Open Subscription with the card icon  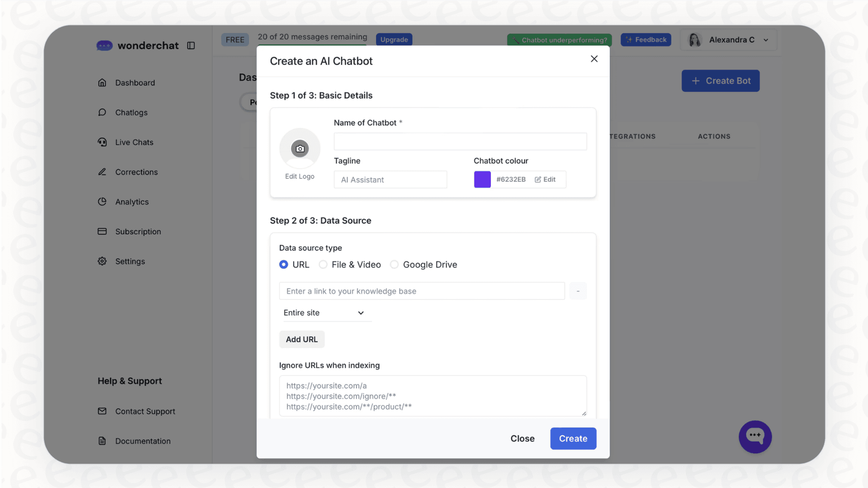click(x=102, y=231)
